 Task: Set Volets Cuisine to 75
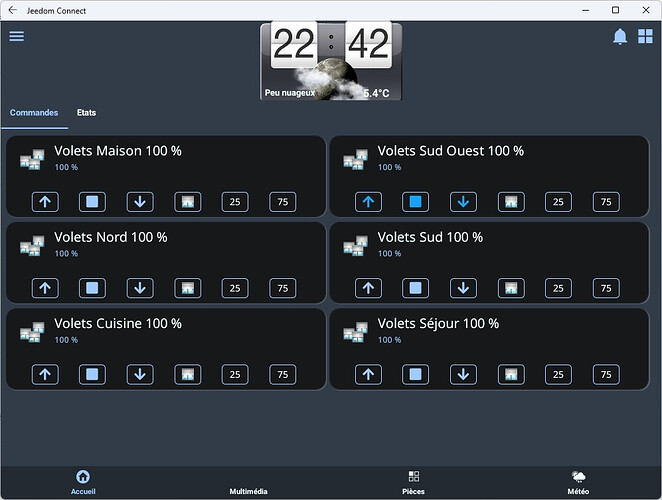pyautogui.click(x=283, y=374)
